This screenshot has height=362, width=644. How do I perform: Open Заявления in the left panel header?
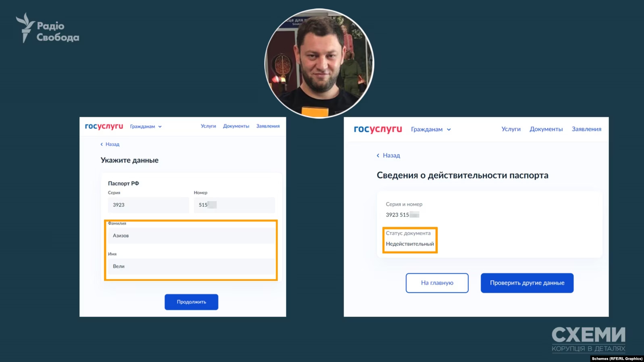point(268,126)
